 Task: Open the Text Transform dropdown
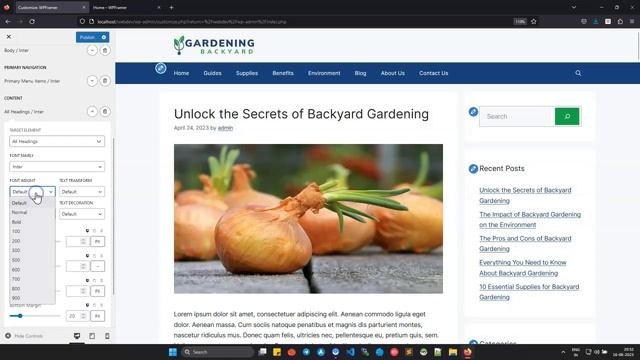(82, 191)
